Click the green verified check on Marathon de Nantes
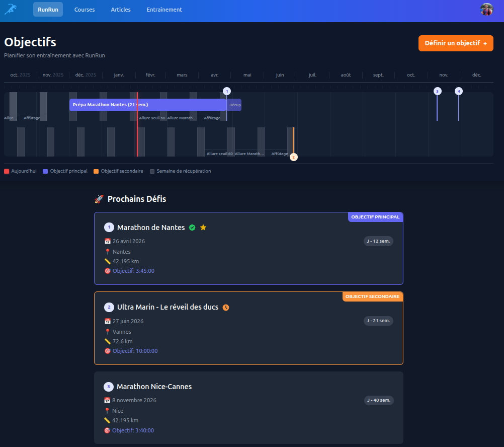This screenshot has width=504, height=447. pos(192,228)
